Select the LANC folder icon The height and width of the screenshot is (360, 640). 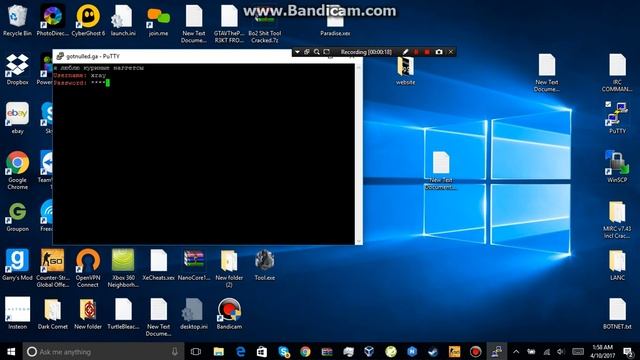(617, 265)
